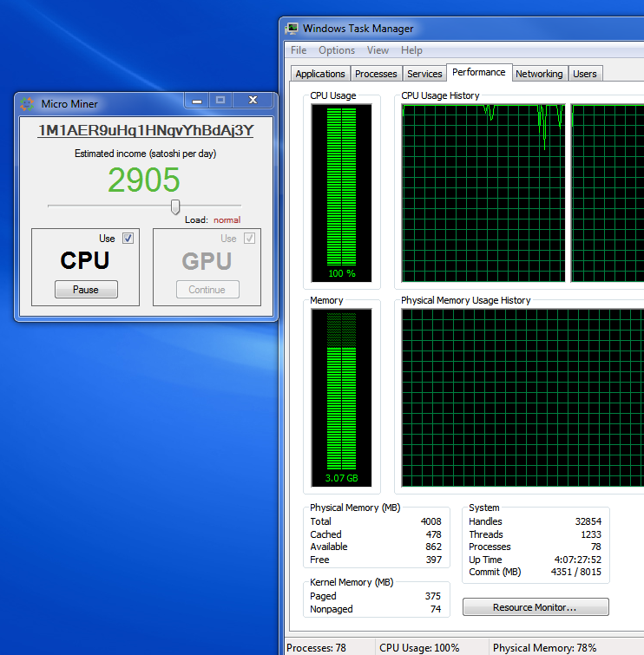
Task: Switch to the Networking tab
Action: point(539,74)
